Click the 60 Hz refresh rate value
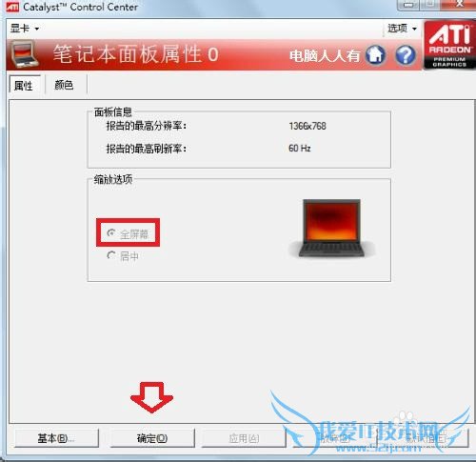This screenshot has height=462, width=476. click(x=300, y=148)
